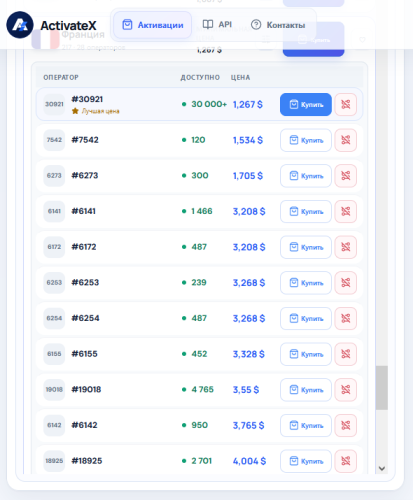
Task: Buy number from operator #6155
Action: coord(306,354)
